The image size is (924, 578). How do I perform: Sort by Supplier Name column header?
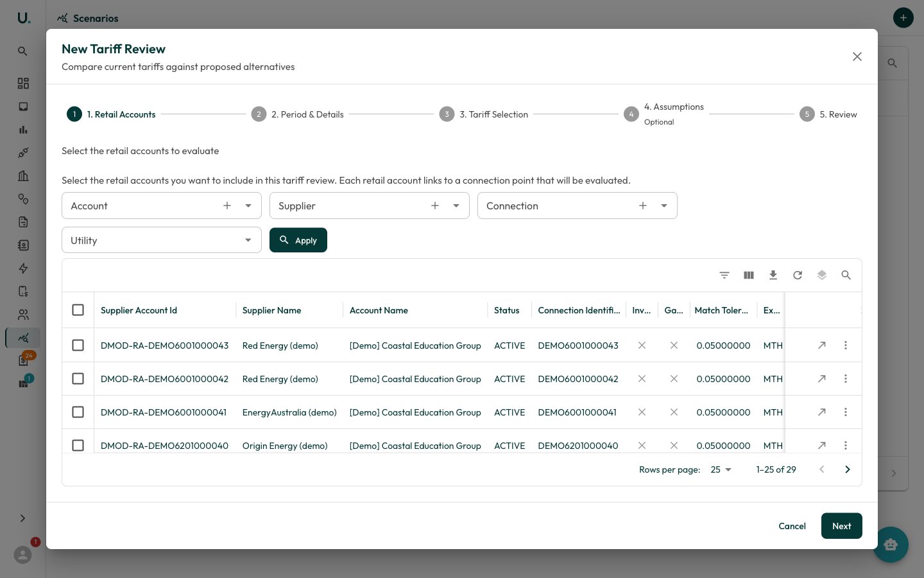coord(272,310)
